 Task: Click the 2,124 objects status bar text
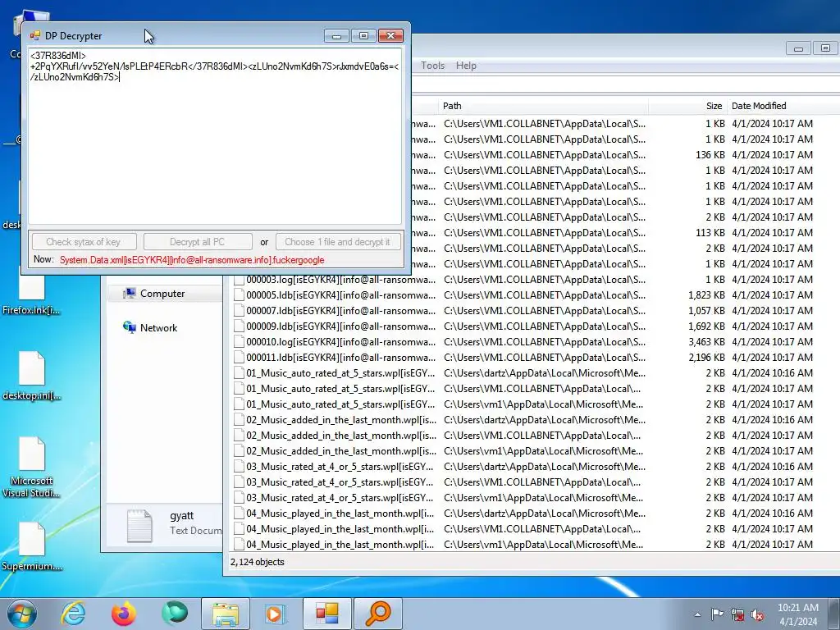tap(257, 562)
